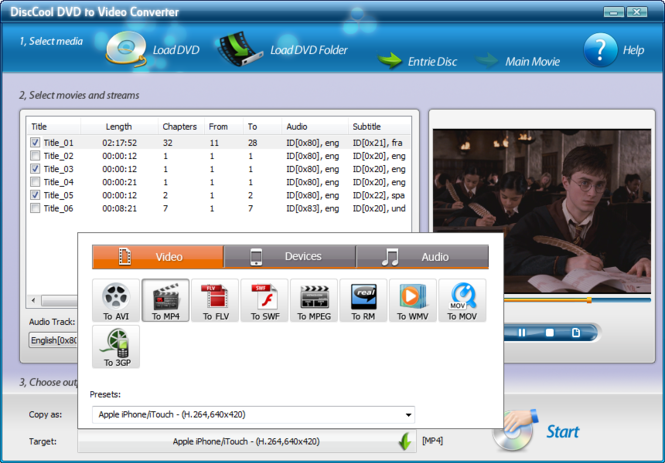665x463 pixels.
Task: Click the preview seek slider handle
Action: click(x=589, y=300)
